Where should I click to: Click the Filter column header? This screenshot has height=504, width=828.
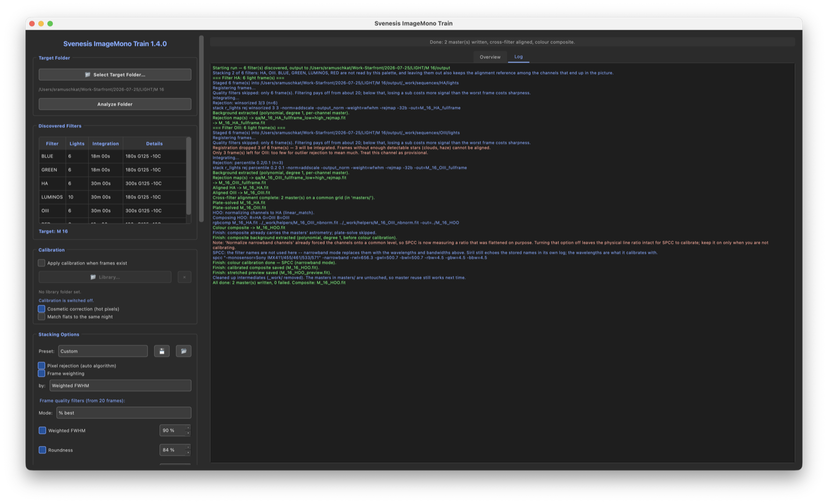coord(52,143)
